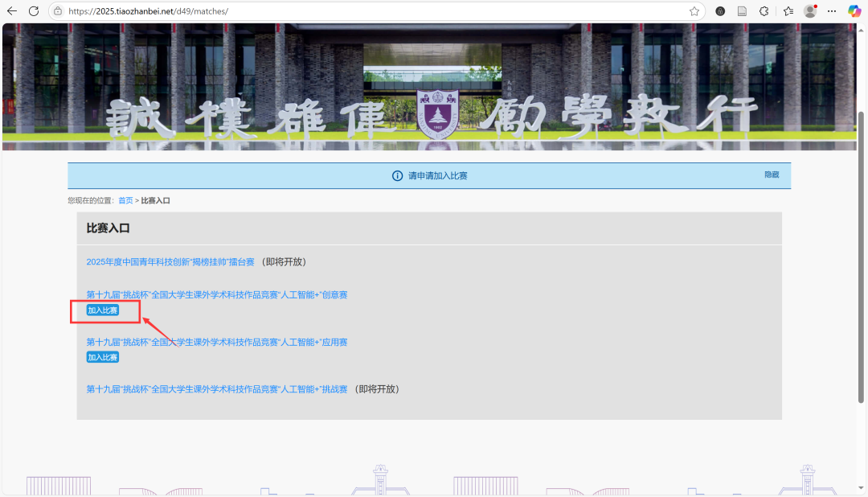Launch the Copilot sidebar icon
Viewport: 868px width, 497px height.
pos(854,11)
